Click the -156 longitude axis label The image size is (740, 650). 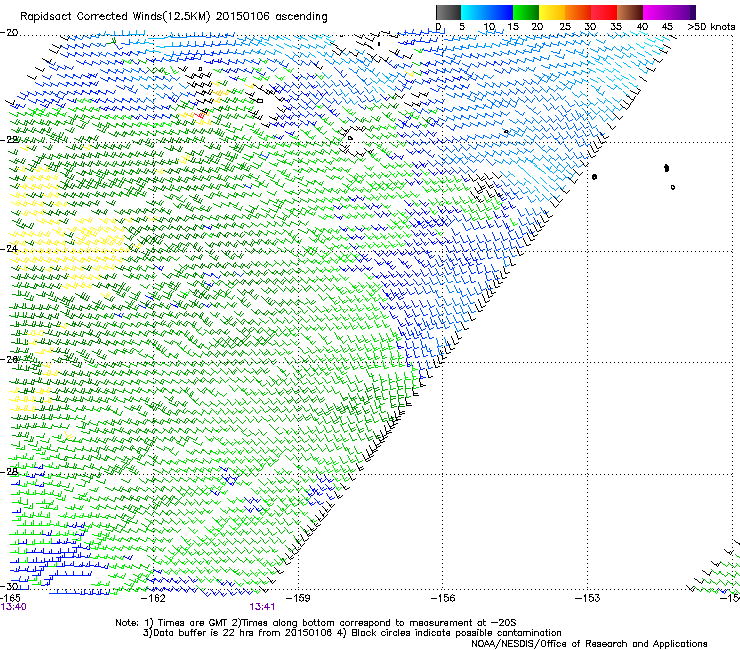[x=443, y=598]
